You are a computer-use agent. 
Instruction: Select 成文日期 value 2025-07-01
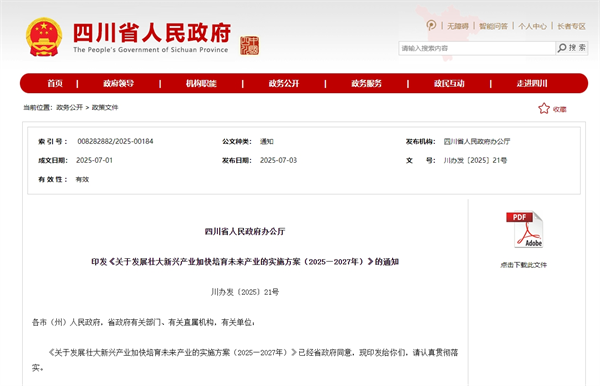point(95,160)
